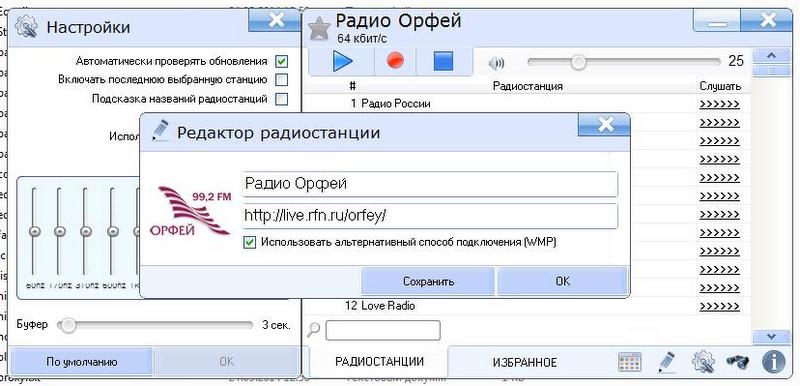This screenshot has width=800, height=386.
Task: Start recording with the red Record button
Action: (395, 61)
